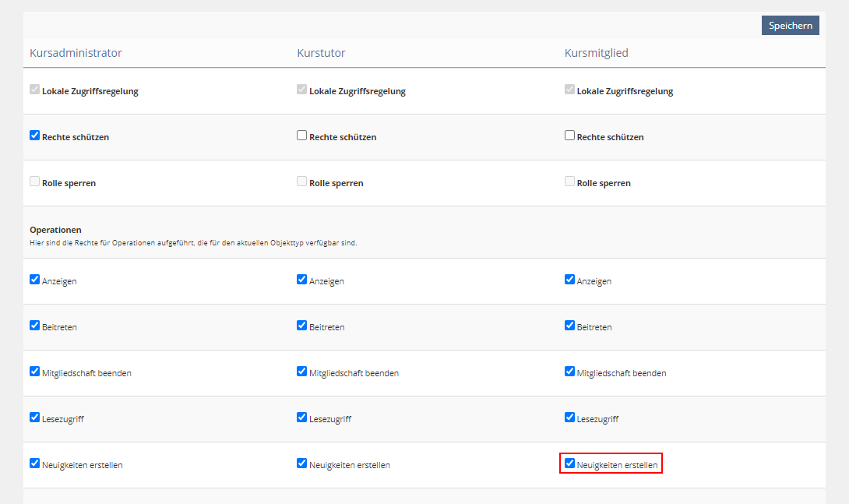Screen dimensions: 849x504
Task: Disable Beitreten for Kursmitglied
Action: (569, 326)
